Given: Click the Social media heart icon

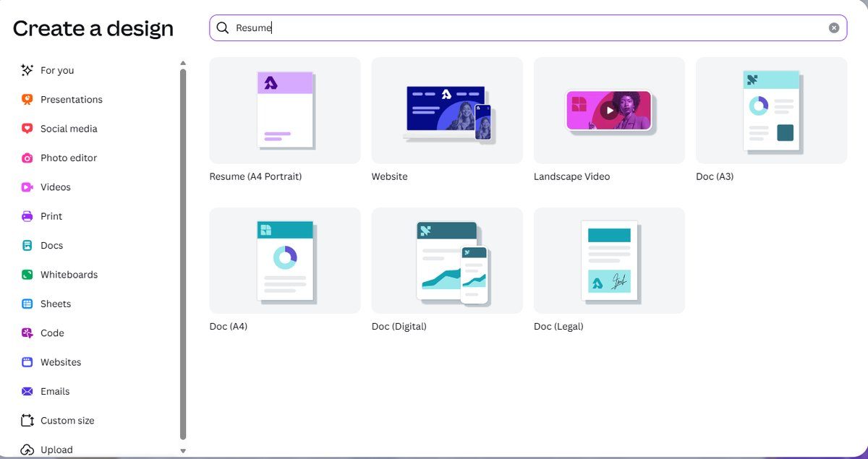Looking at the screenshot, I should 27,129.
